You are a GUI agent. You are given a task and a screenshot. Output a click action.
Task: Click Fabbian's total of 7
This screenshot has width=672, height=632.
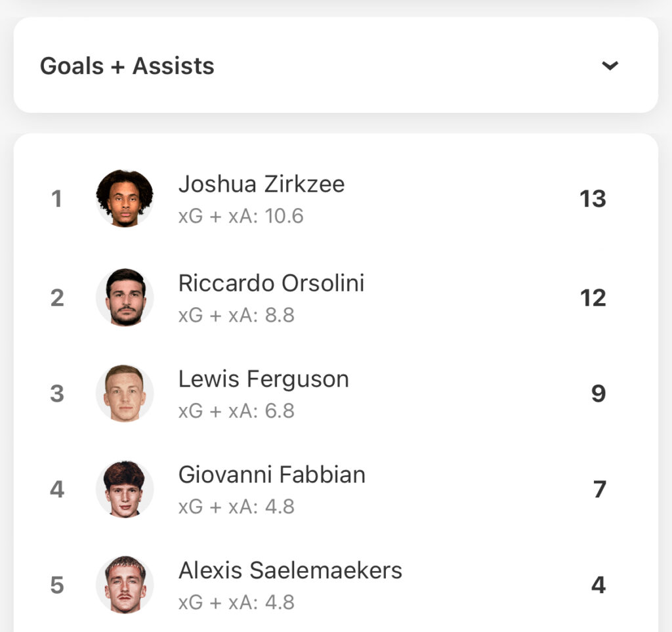(600, 490)
